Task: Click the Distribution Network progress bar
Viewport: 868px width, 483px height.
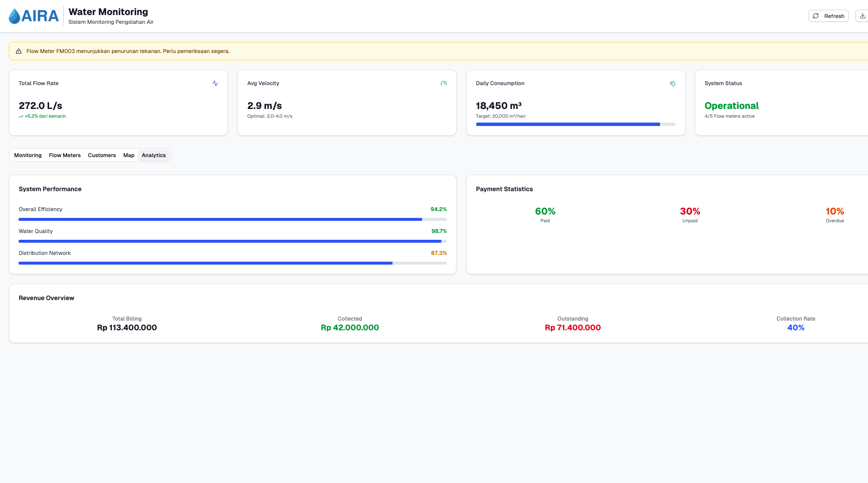Action: click(x=232, y=263)
